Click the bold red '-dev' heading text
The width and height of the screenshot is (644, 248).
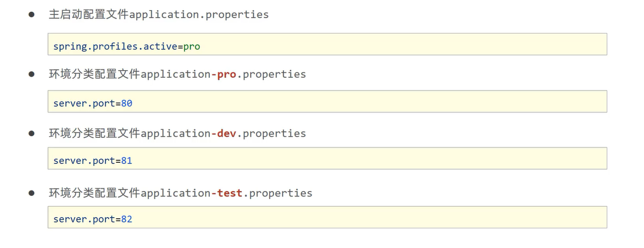click(224, 134)
